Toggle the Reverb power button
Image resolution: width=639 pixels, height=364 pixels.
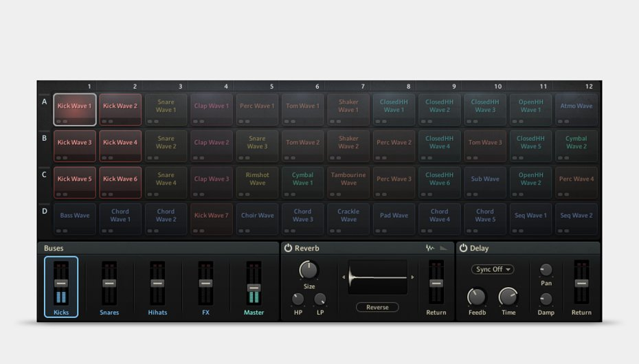(x=288, y=248)
